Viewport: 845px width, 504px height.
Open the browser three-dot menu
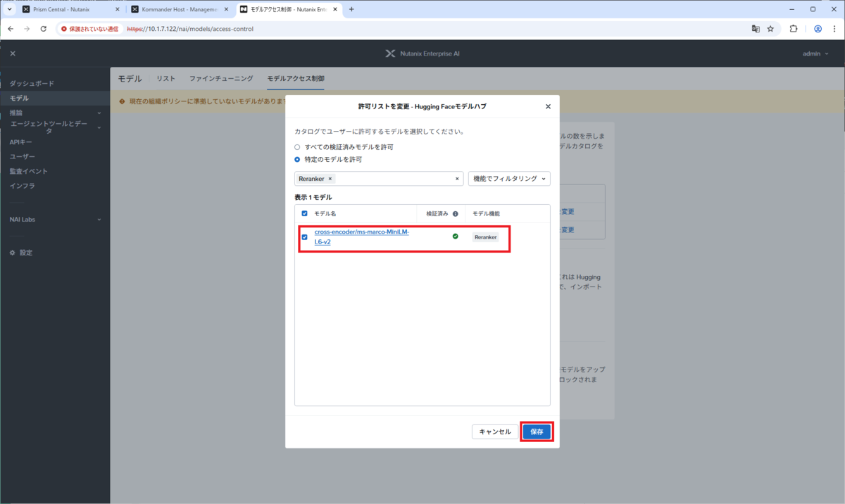834,29
